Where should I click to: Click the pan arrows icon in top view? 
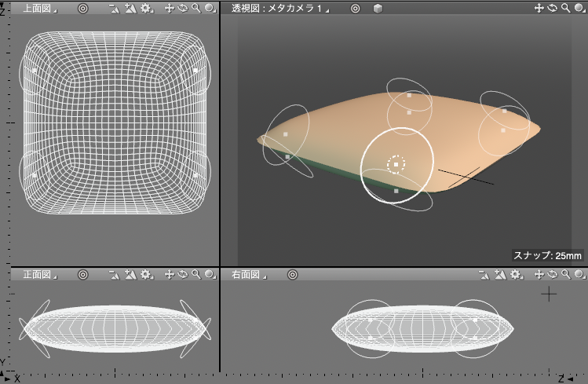pyautogui.click(x=169, y=8)
